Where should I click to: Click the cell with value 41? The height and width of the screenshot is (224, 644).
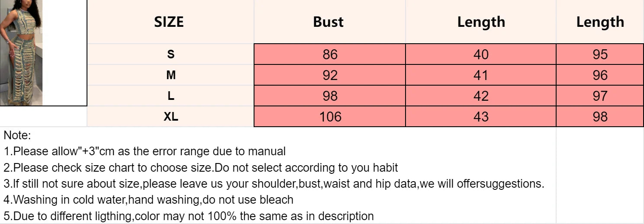click(x=481, y=75)
